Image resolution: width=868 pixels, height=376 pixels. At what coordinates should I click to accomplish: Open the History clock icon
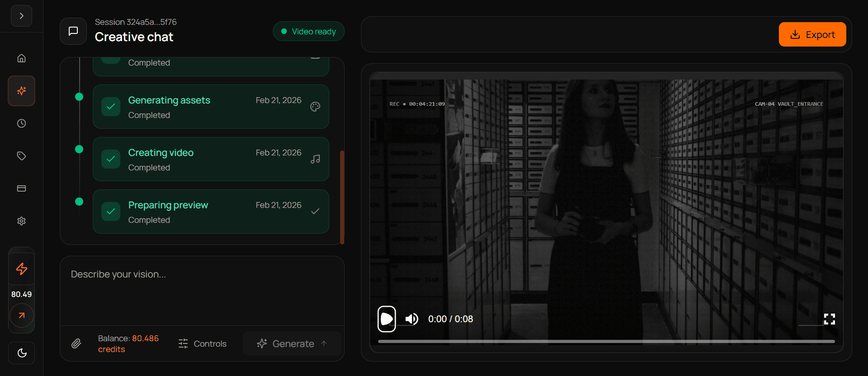click(21, 123)
